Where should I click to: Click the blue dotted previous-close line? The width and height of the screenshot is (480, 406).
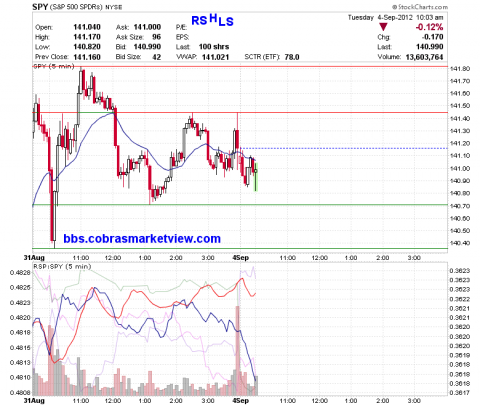[x=343, y=148]
